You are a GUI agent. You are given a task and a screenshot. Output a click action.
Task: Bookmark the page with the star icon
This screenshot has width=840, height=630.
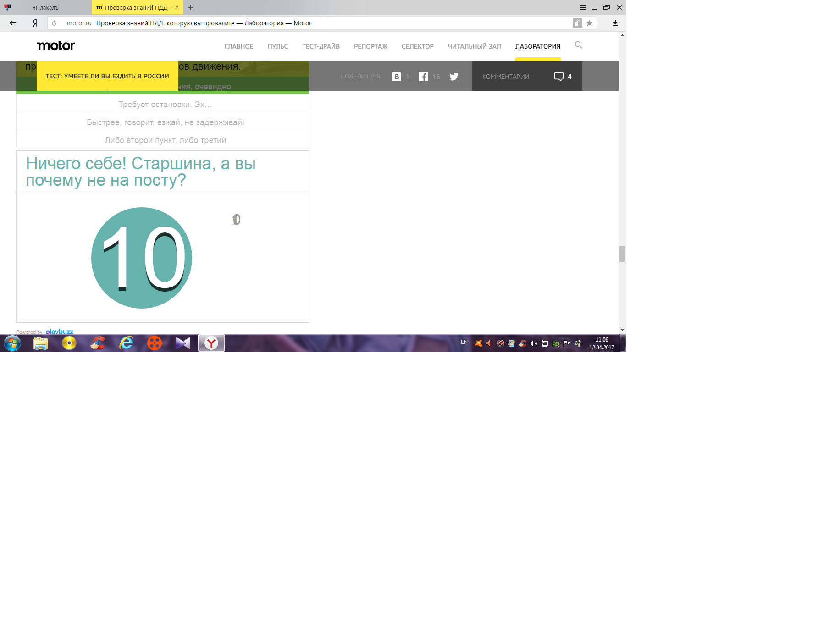590,23
